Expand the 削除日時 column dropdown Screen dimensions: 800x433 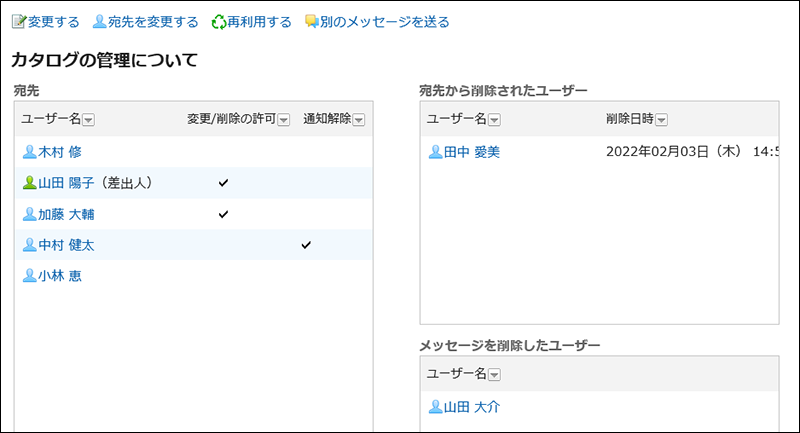[661, 120]
